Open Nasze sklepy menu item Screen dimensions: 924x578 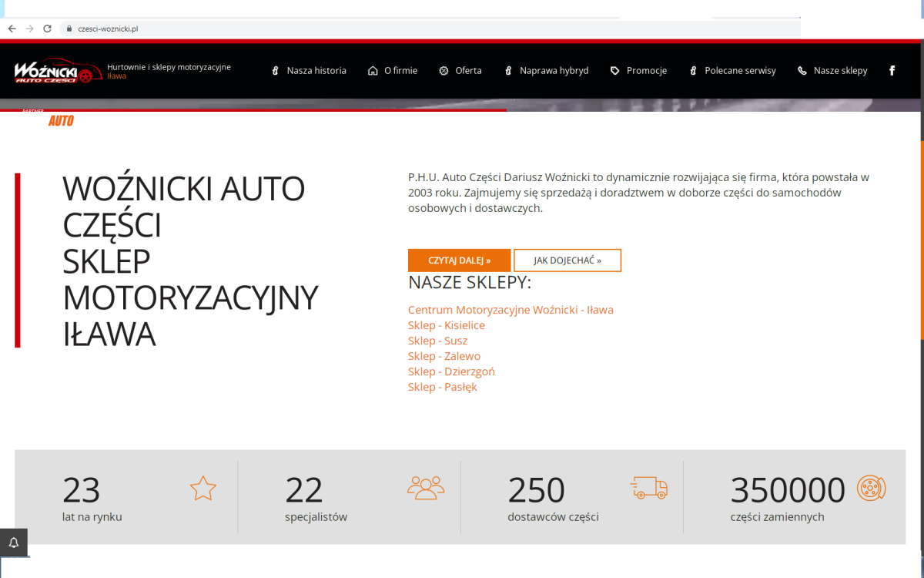[x=840, y=70]
